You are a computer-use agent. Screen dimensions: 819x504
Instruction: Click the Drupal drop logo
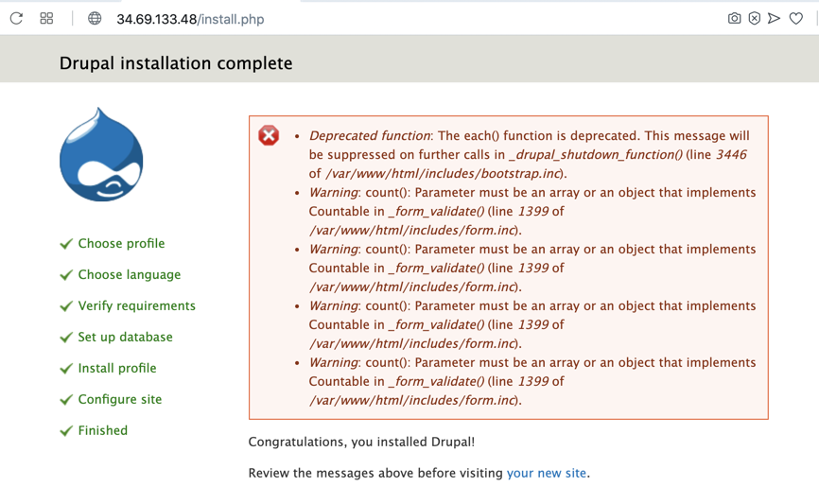click(101, 155)
